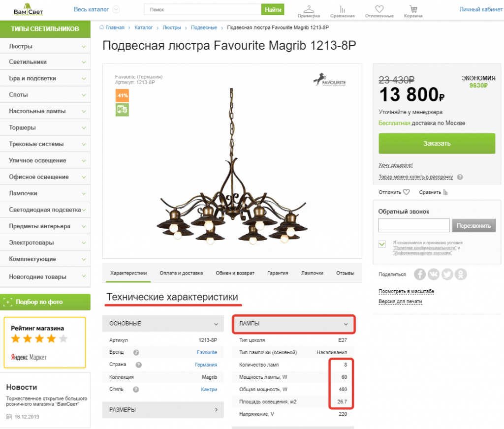Expand the Люстры sidebar category
The width and height of the screenshot is (504, 429).
84,47
